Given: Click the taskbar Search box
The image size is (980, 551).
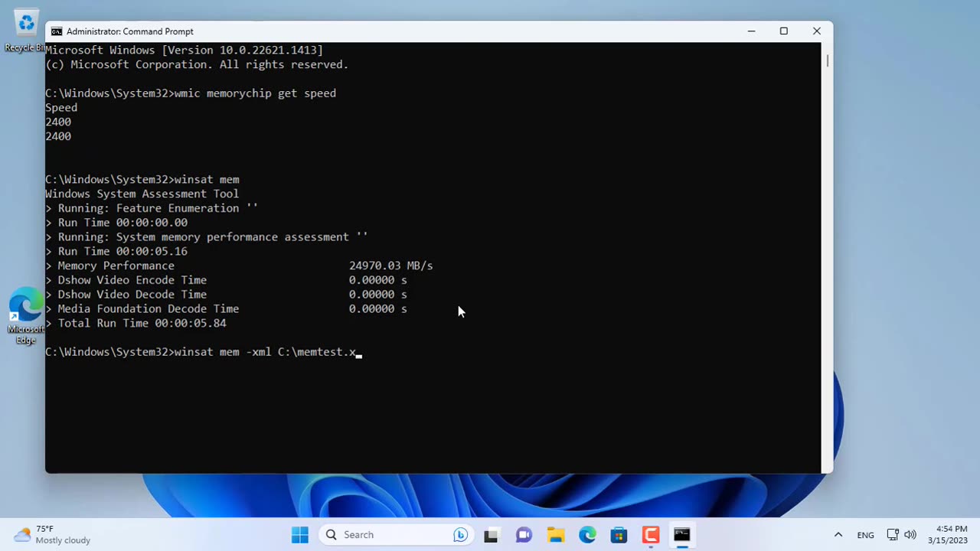Looking at the screenshot, I should pyautogui.click(x=396, y=535).
